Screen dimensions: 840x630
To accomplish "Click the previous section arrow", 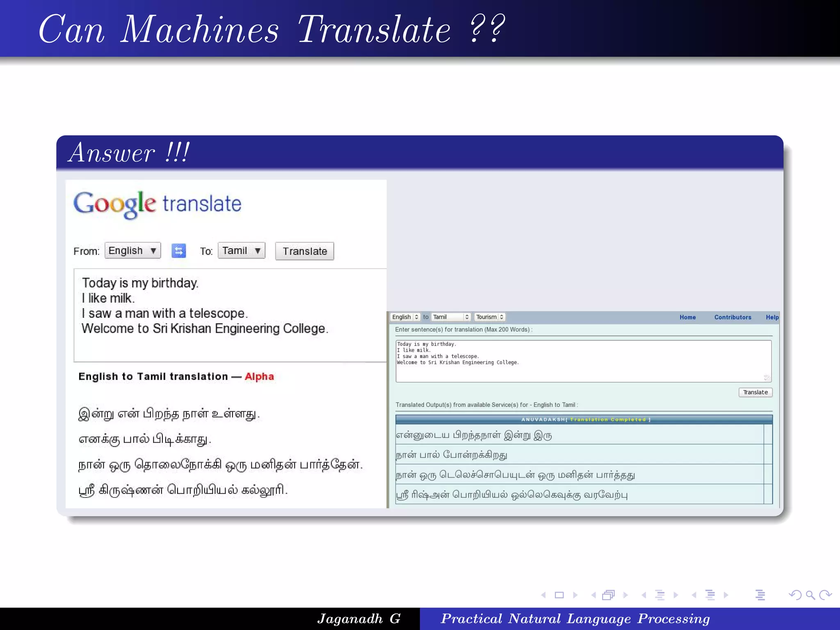I will 694,595.
